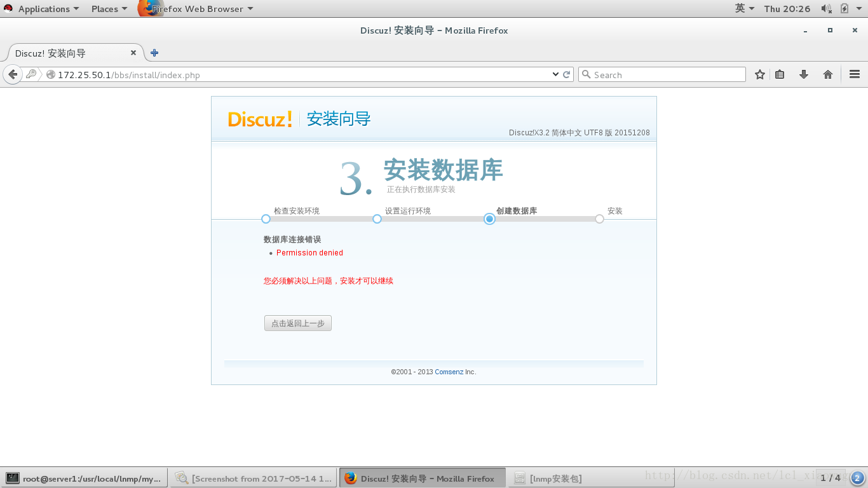
Task: Click the Firefox back arrow button
Action: [12, 74]
